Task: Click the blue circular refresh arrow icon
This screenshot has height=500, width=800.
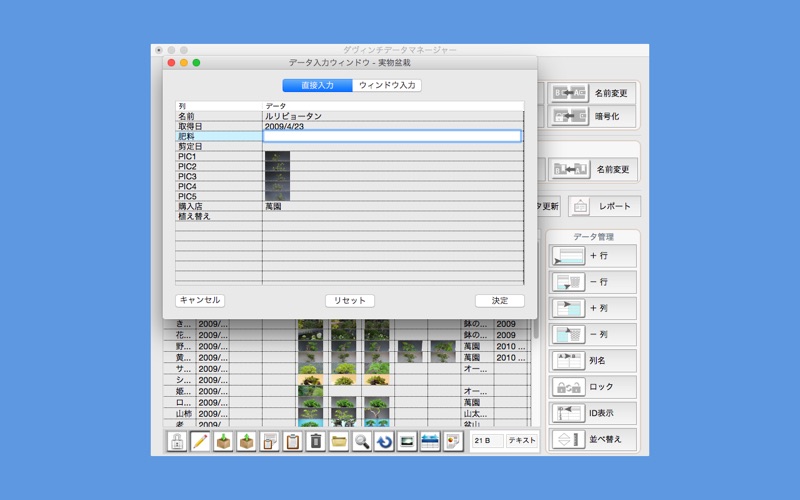Action: coord(384,441)
